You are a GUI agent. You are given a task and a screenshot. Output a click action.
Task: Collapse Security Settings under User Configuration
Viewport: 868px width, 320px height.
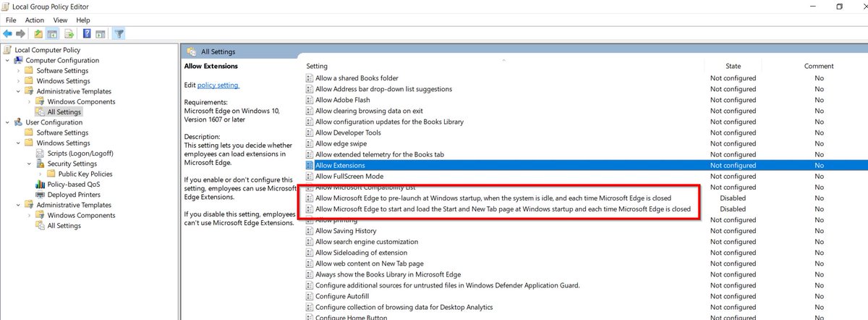[28, 164]
